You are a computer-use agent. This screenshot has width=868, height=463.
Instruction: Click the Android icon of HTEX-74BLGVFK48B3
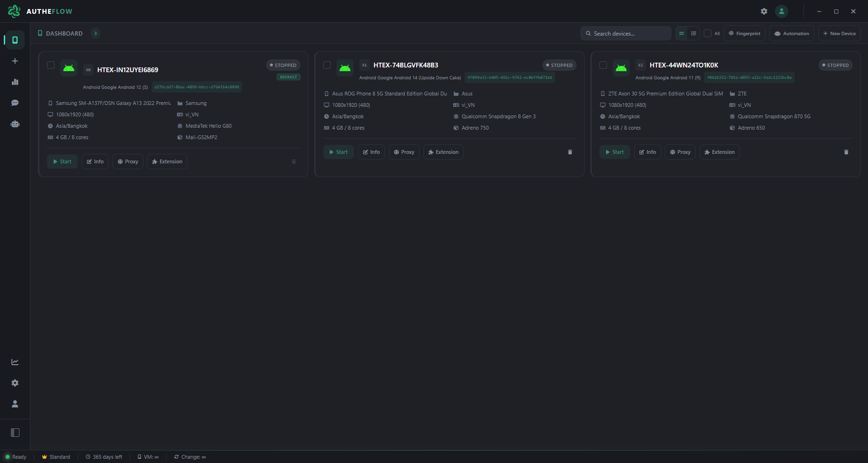pyautogui.click(x=345, y=68)
